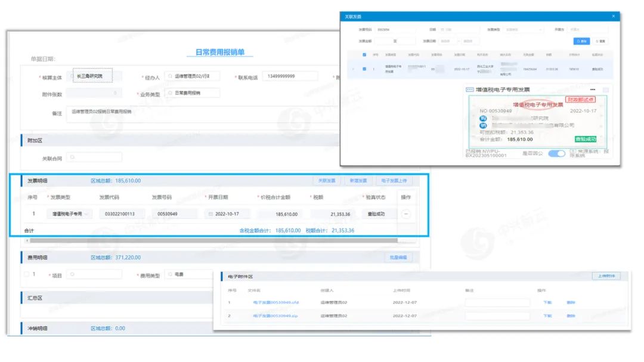Open the file link 电子发票00530949.zip

[275, 316]
